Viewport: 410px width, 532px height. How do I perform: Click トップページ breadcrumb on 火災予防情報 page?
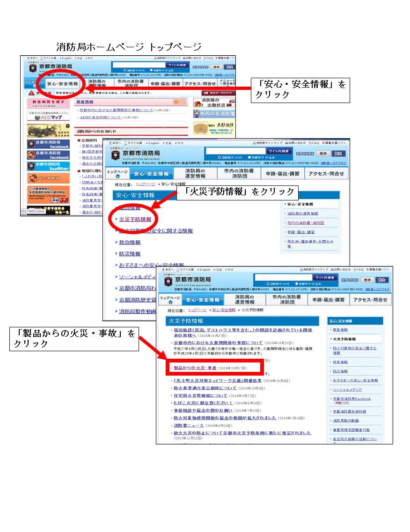tap(198, 310)
